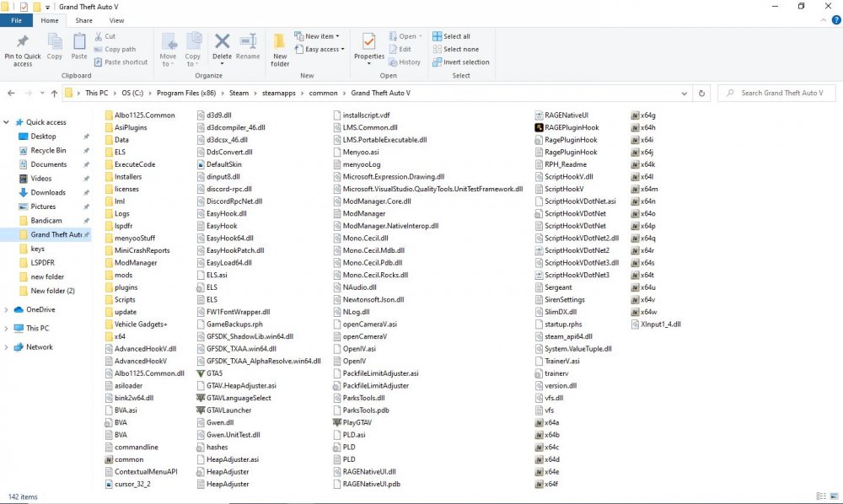Click the Paste icon in the ribbon
Image resolution: width=843 pixels, height=504 pixels.
point(79,42)
